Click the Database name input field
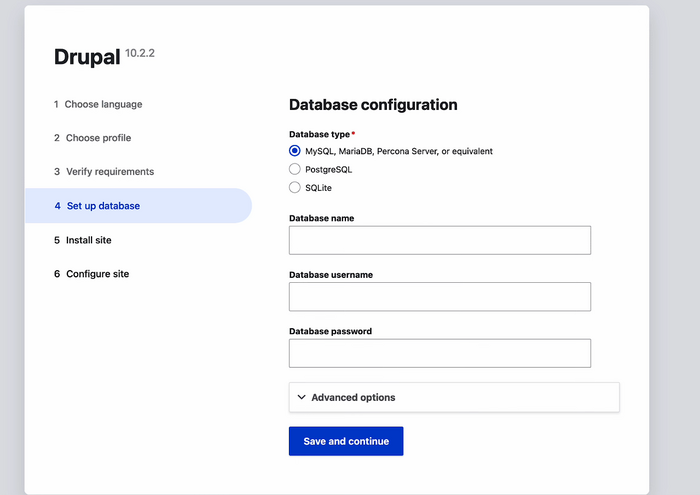The height and width of the screenshot is (495, 700). point(440,240)
